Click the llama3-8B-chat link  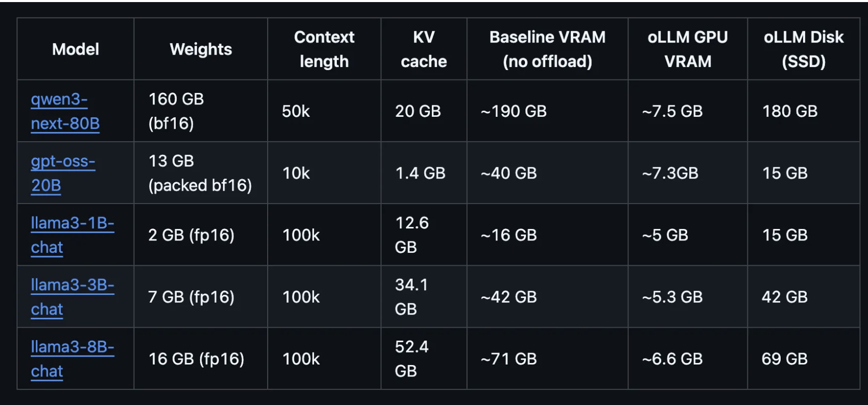click(72, 358)
